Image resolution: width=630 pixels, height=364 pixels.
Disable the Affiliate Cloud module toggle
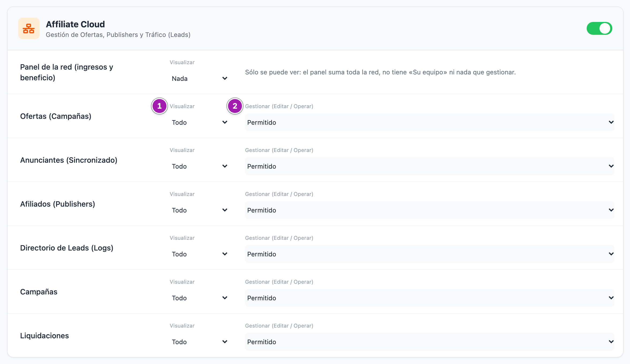(x=599, y=28)
